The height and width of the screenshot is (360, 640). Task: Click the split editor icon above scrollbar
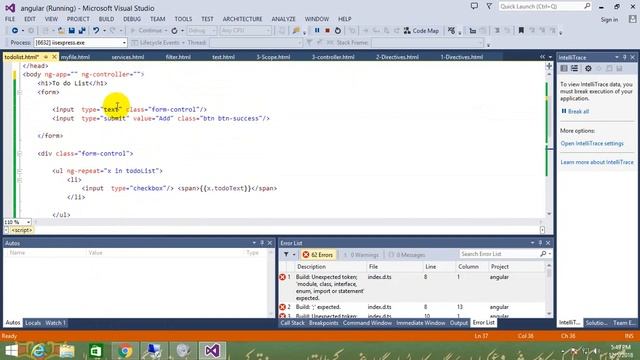click(549, 66)
